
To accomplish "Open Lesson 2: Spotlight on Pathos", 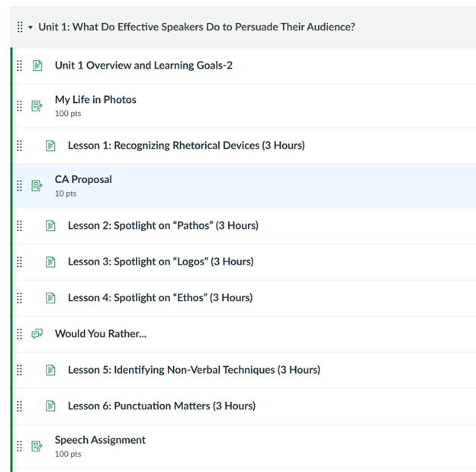I will (x=162, y=226).
